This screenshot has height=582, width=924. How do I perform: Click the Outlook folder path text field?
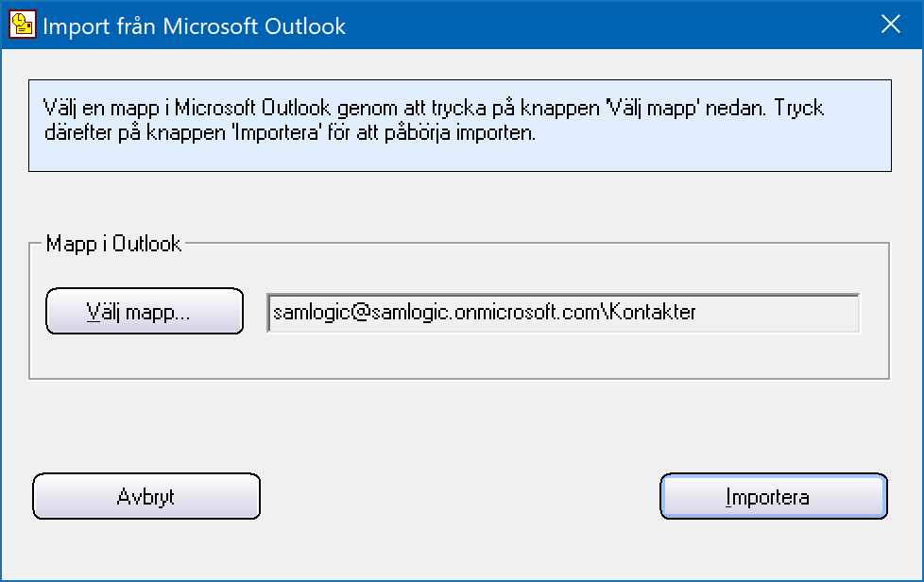pos(563,313)
